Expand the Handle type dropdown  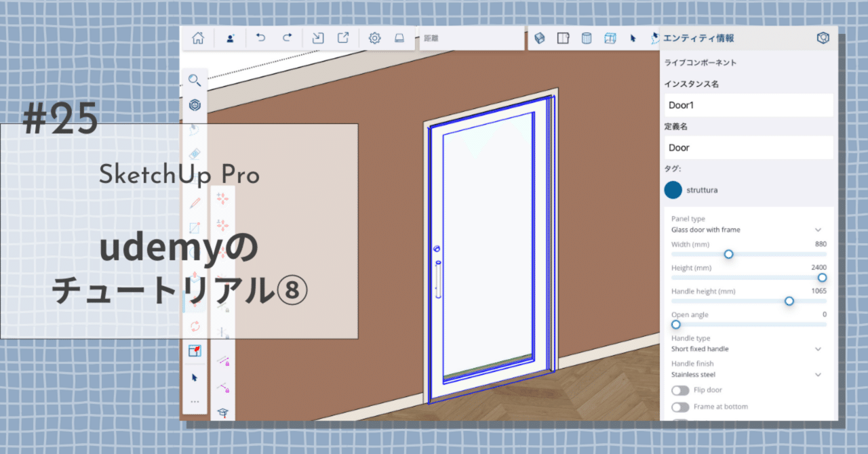(x=817, y=348)
